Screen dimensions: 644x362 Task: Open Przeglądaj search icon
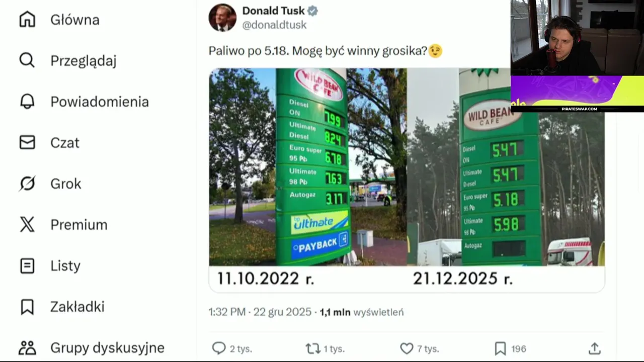pos(27,60)
